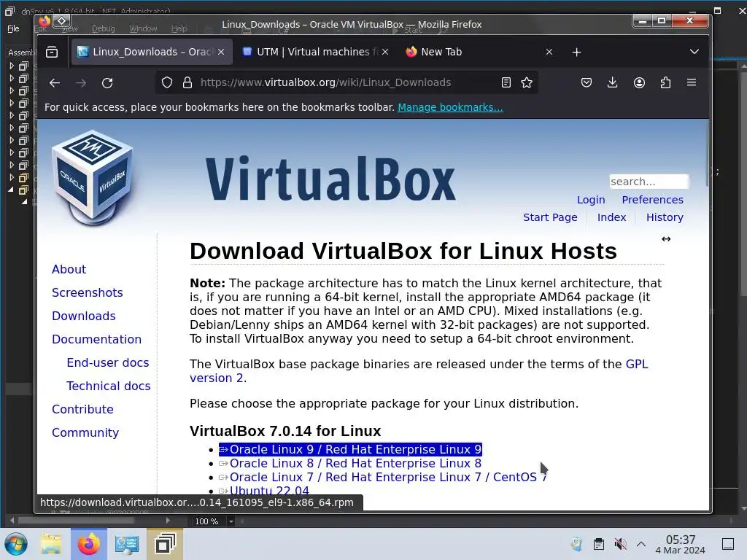Viewport: 747px width, 560px height.
Task: Click the dnSpy taskbar icon
Action: tap(165, 544)
